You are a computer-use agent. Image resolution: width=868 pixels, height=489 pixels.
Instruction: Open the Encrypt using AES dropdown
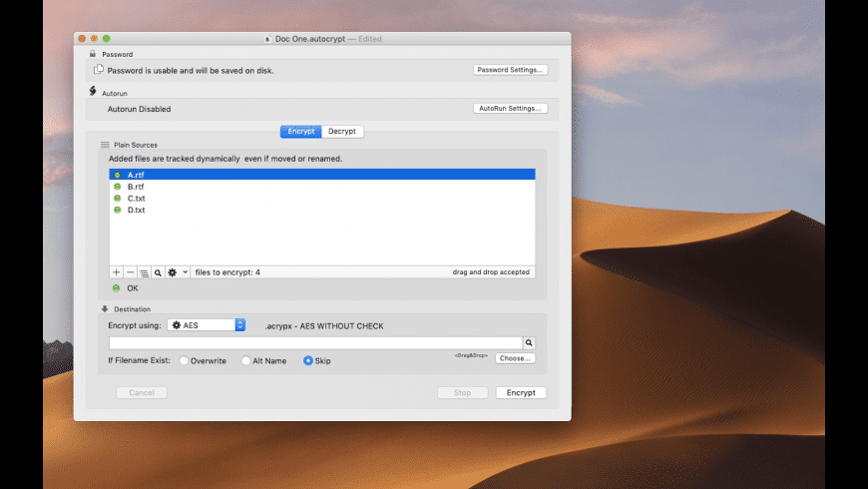point(206,325)
